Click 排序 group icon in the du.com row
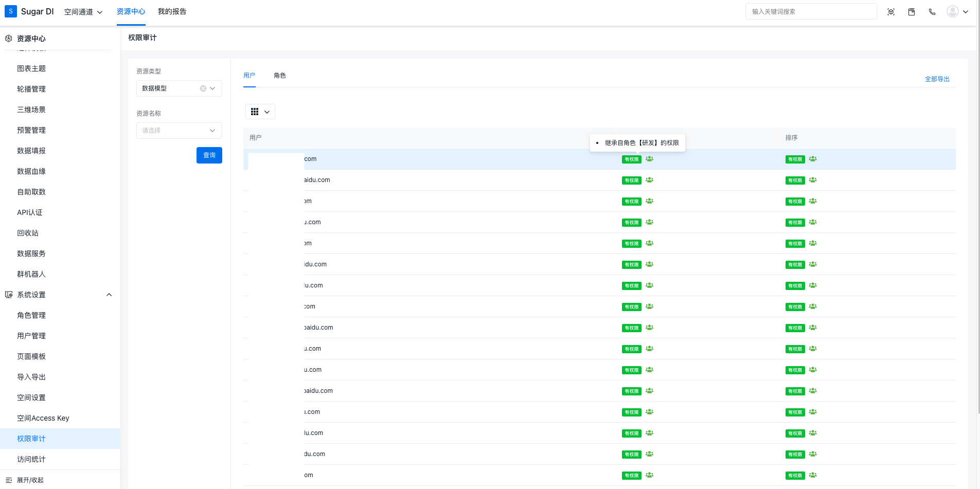 813,454
